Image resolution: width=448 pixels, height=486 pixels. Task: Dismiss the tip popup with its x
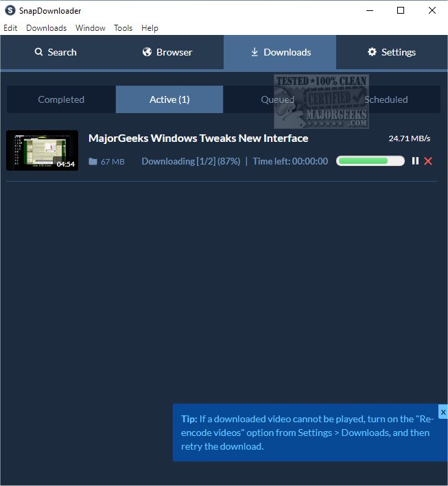coord(443,412)
